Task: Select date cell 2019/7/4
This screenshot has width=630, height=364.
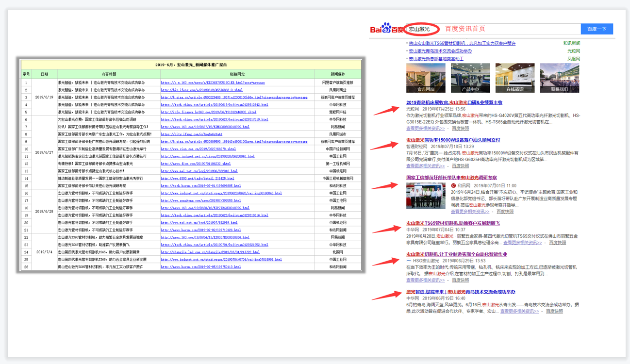Action: click(45, 252)
